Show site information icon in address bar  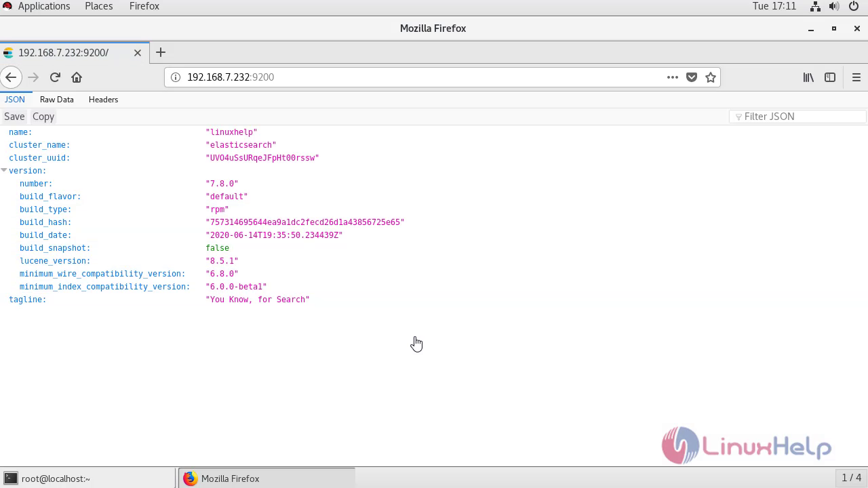pos(176,77)
